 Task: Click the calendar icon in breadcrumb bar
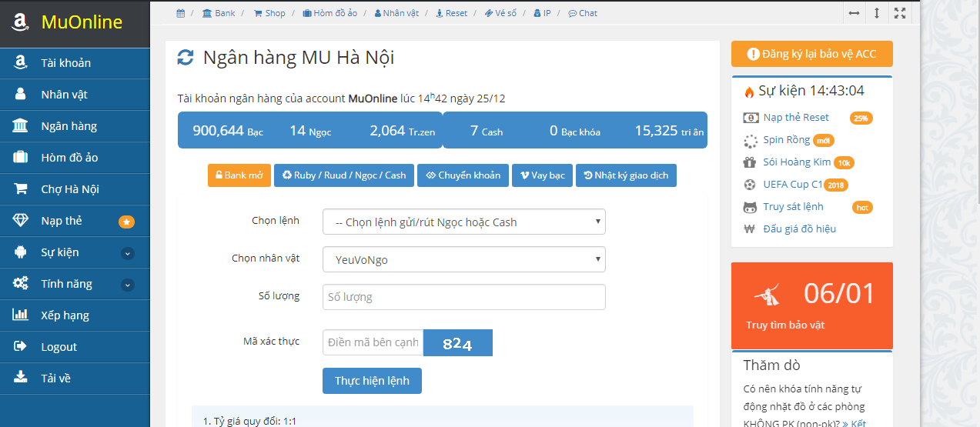point(180,13)
